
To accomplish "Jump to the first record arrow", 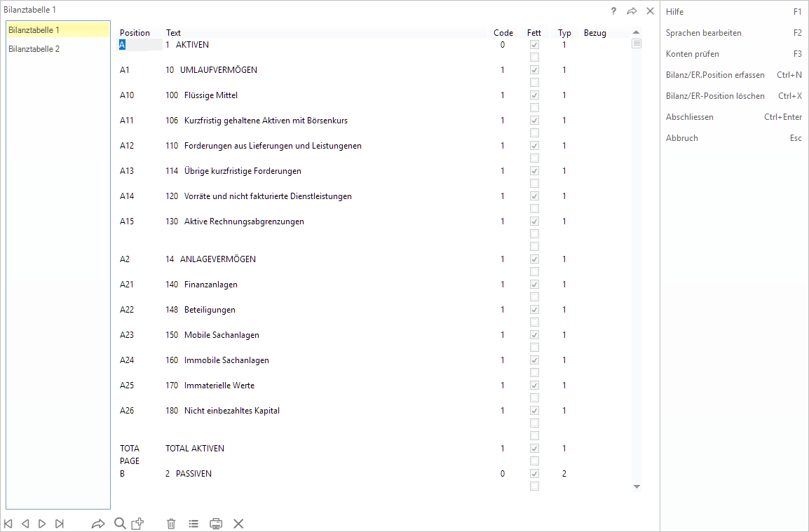I will [8, 524].
